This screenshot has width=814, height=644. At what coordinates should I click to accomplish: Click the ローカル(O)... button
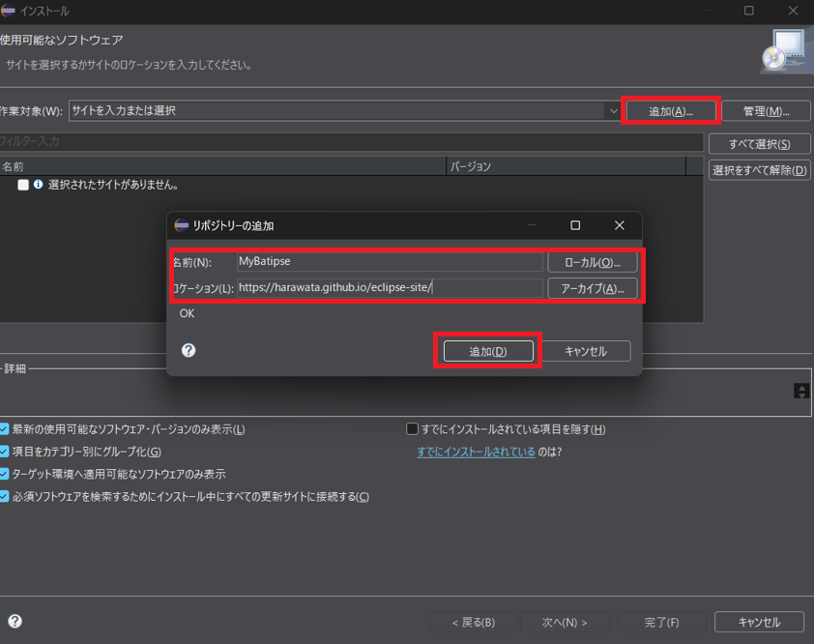click(x=593, y=262)
